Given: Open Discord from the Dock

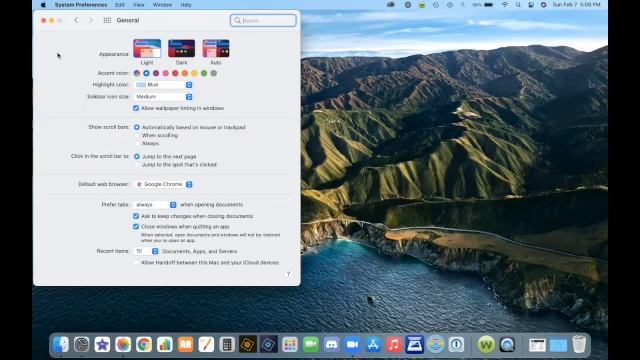Looking at the screenshot, I should pyautogui.click(x=331, y=345).
